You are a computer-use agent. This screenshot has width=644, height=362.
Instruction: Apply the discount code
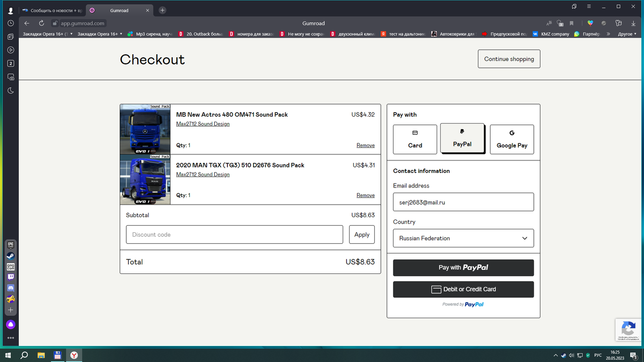pyautogui.click(x=362, y=234)
